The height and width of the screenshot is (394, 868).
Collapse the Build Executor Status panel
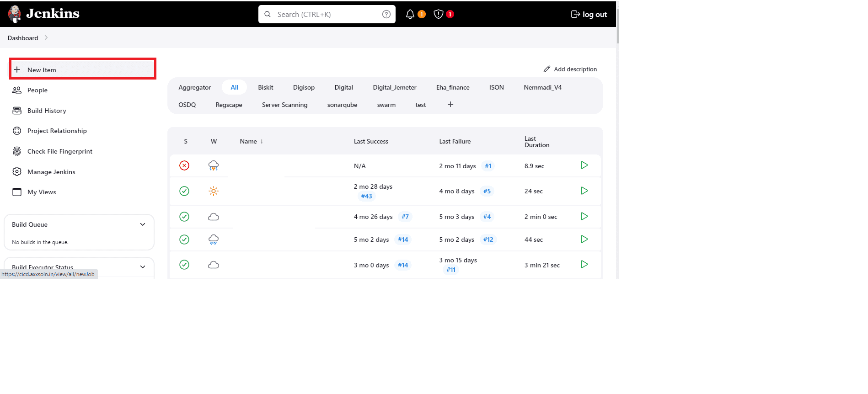pos(143,267)
